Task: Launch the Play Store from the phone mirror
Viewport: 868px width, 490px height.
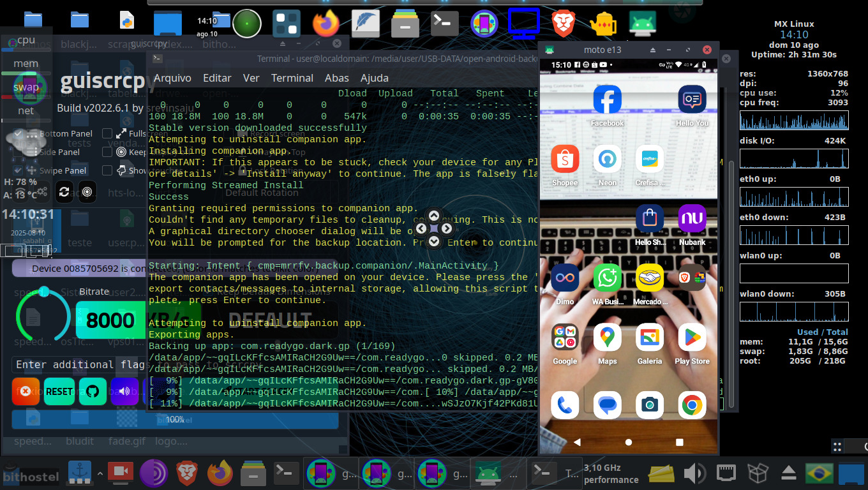Action: (692, 337)
